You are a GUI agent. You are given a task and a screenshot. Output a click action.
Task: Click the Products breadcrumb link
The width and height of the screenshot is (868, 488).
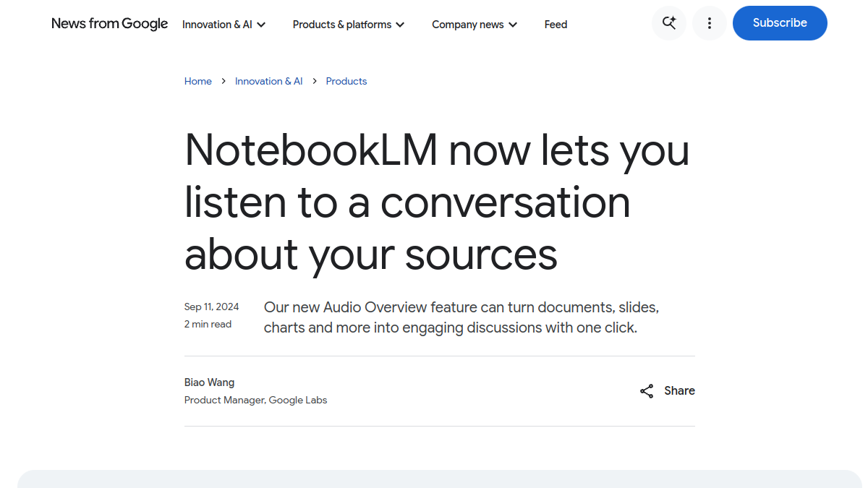pyautogui.click(x=346, y=81)
